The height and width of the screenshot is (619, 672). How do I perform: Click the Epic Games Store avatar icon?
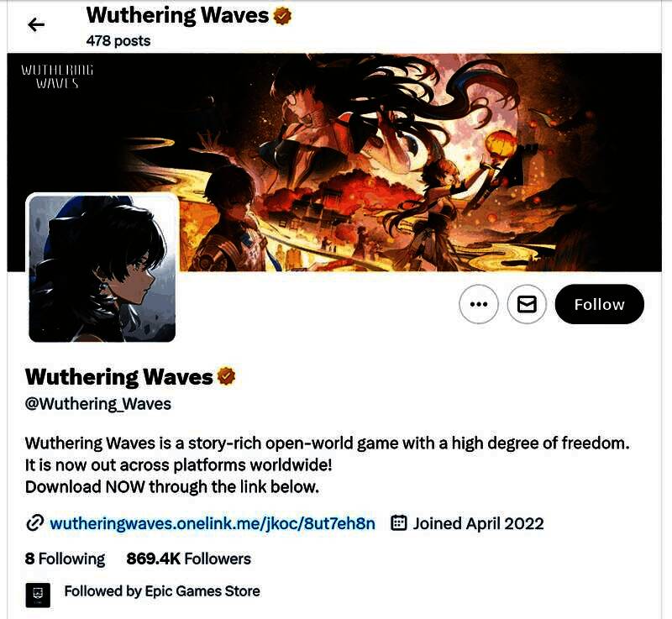click(38, 595)
